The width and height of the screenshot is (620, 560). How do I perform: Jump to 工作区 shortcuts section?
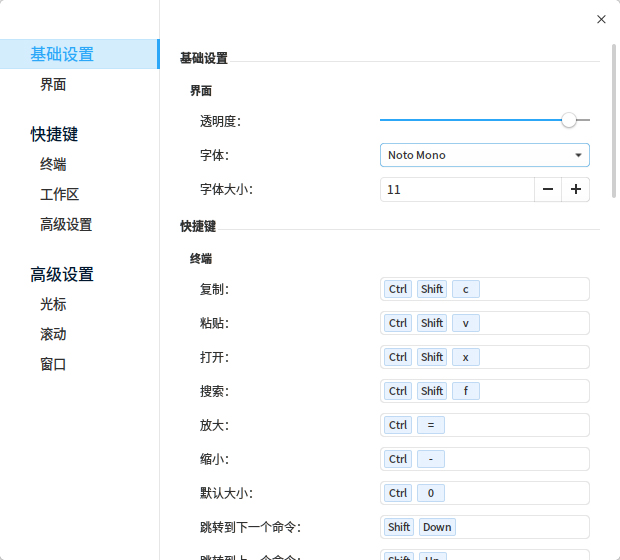pyautogui.click(x=59, y=195)
